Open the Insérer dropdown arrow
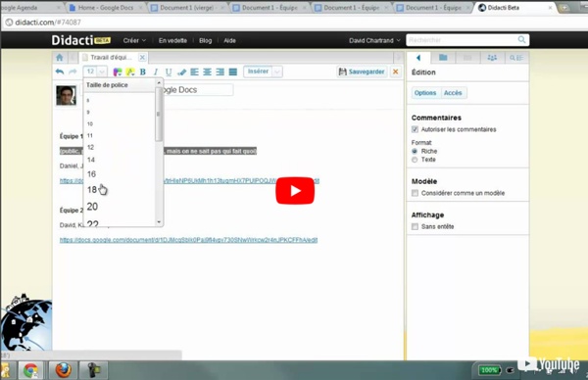The image size is (588, 380). pyautogui.click(x=277, y=71)
